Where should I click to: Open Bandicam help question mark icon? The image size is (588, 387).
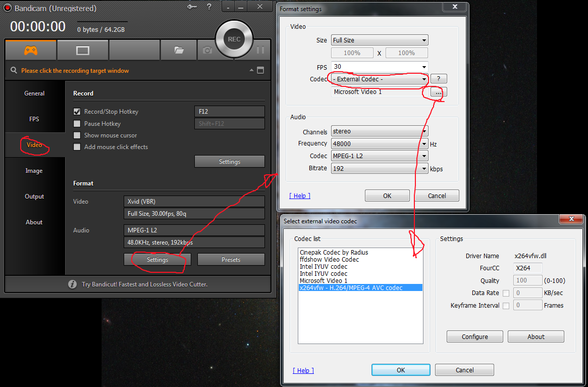(209, 7)
